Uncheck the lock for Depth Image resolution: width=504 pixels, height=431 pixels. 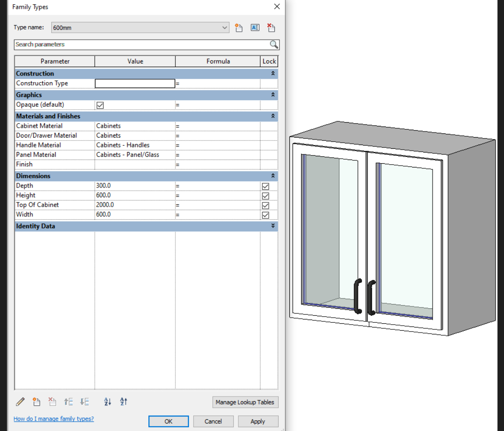[x=266, y=186]
